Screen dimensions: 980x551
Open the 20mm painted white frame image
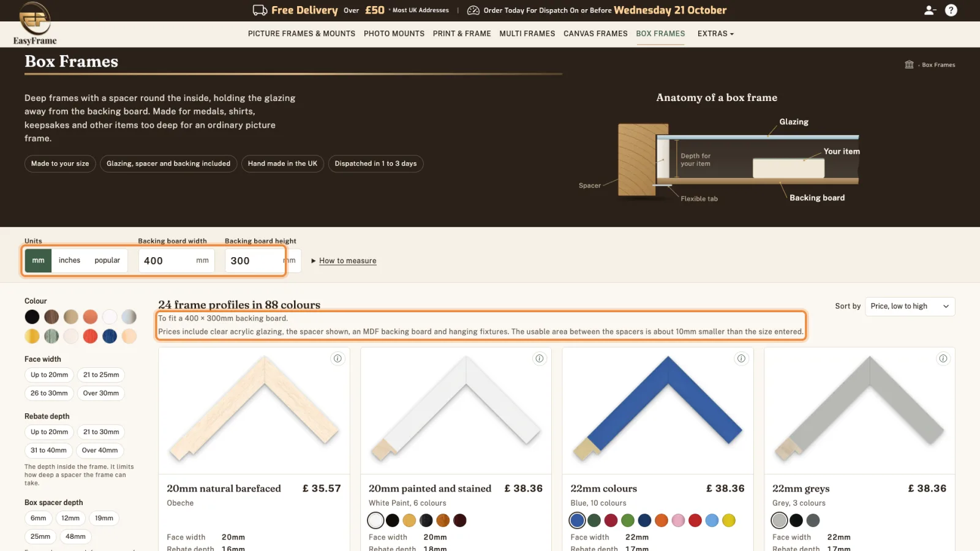pyautogui.click(x=456, y=411)
